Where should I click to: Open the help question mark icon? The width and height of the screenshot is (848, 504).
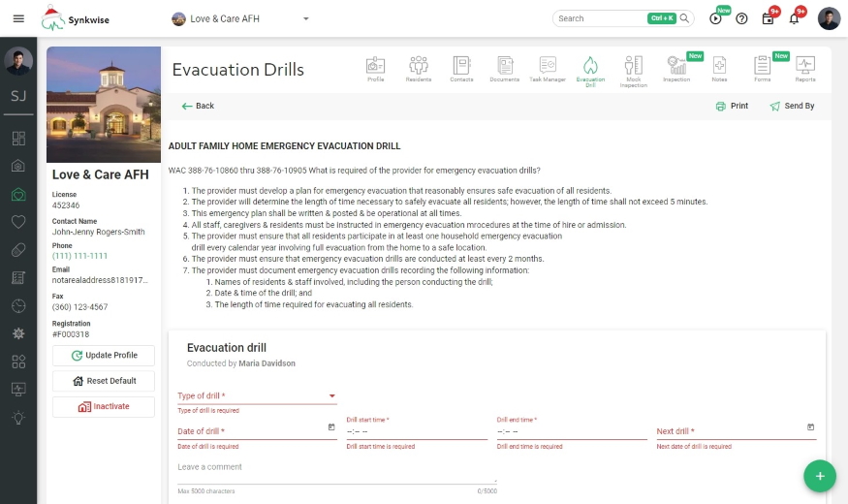(741, 18)
